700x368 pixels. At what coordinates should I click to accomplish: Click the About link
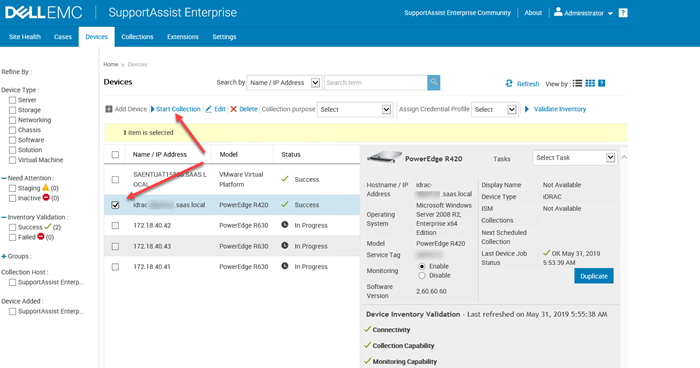coord(533,13)
